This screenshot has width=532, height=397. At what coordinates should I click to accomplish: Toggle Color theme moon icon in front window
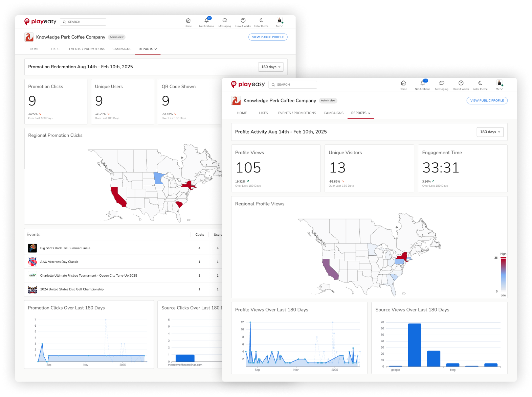click(x=480, y=83)
